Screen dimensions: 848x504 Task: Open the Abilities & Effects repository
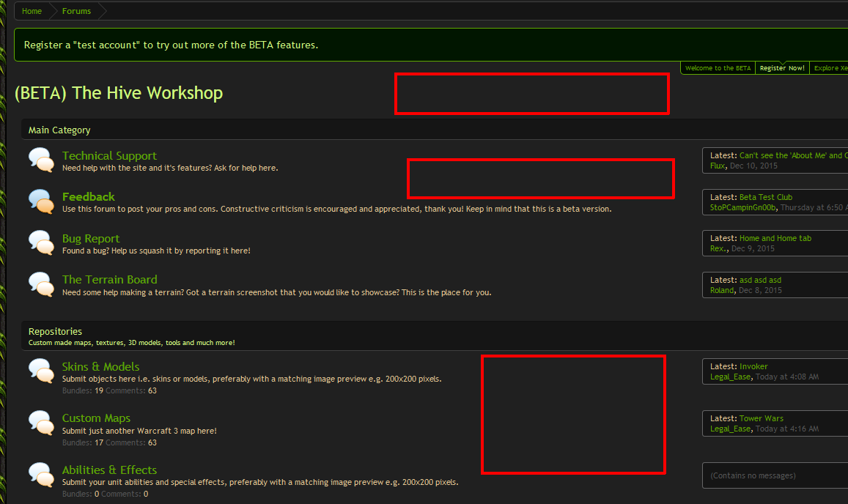(109, 470)
